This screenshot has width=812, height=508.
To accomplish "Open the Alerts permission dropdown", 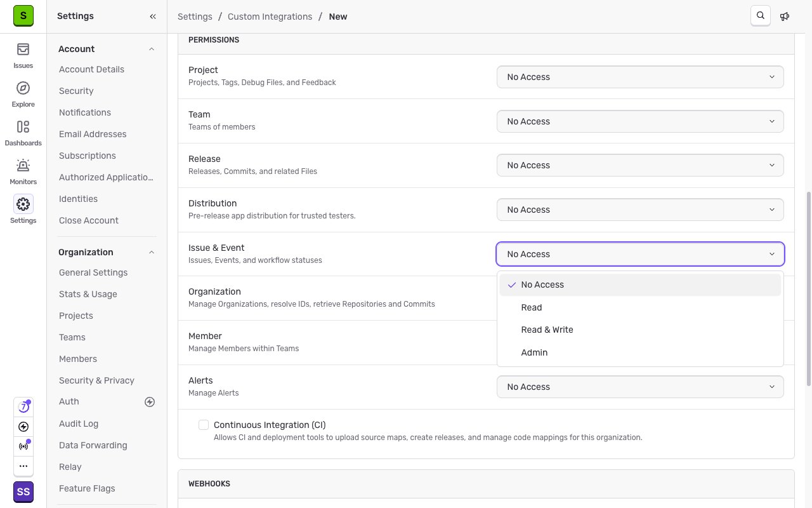I will (x=640, y=387).
